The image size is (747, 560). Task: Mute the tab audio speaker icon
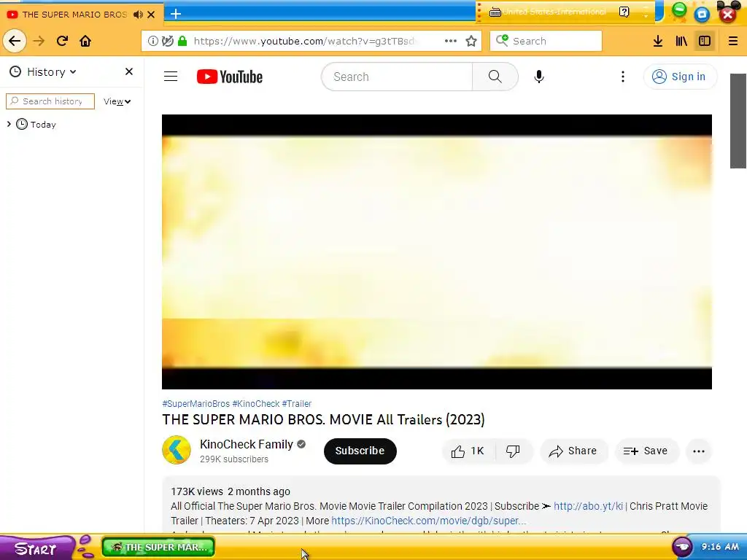(138, 15)
